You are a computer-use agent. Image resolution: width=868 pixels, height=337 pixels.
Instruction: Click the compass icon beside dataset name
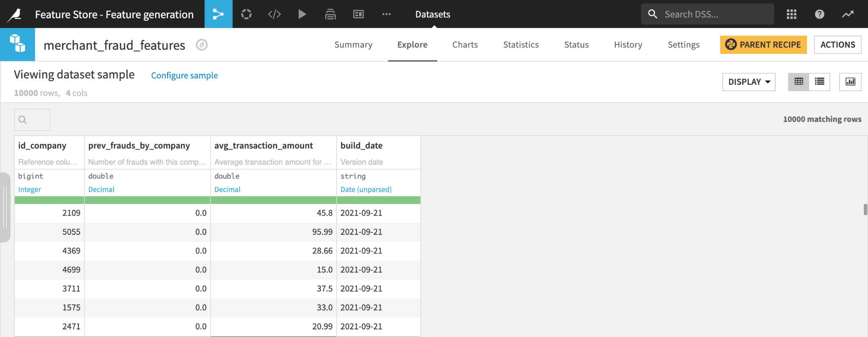202,45
